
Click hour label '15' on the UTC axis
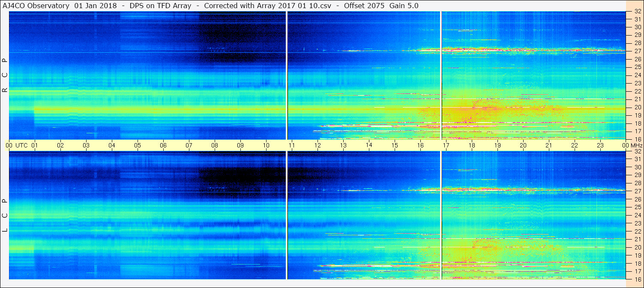[395, 145]
